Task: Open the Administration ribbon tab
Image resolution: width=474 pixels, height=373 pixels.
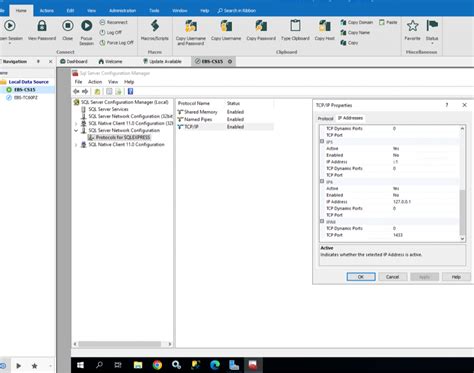Action: click(122, 11)
